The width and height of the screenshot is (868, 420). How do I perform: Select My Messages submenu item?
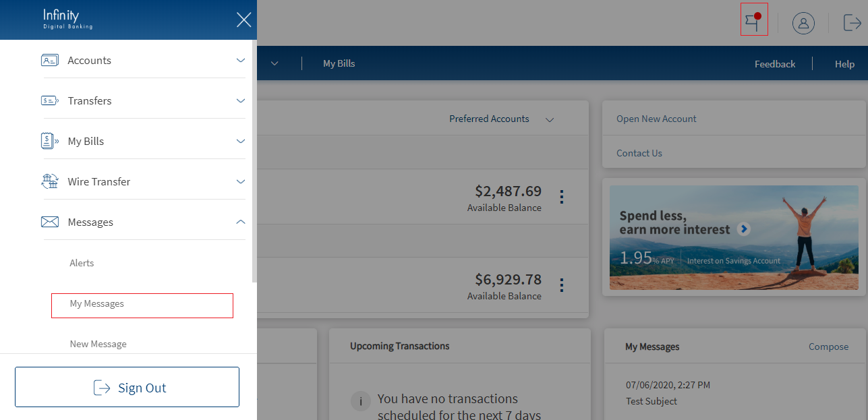tap(97, 304)
